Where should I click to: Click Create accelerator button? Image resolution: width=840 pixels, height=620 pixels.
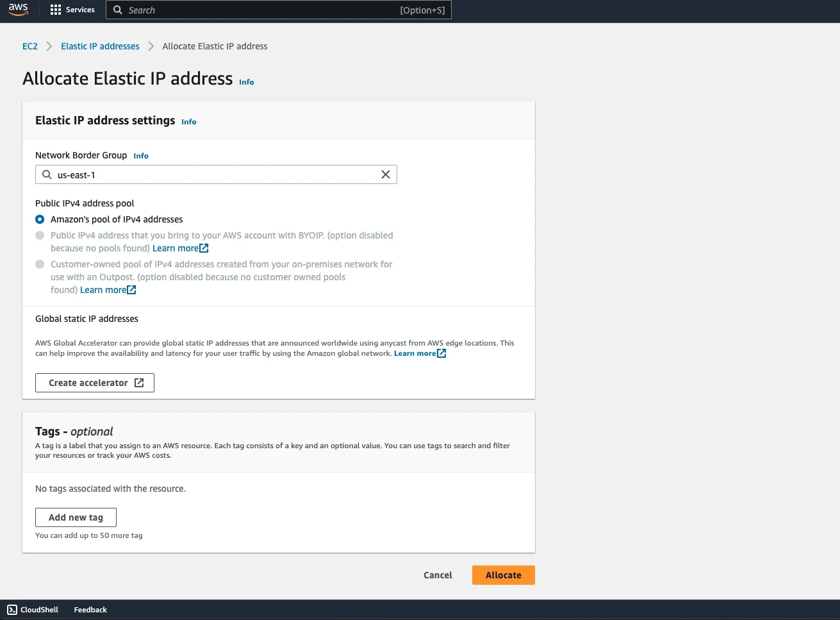pyautogui.click(x=95, y=383)
